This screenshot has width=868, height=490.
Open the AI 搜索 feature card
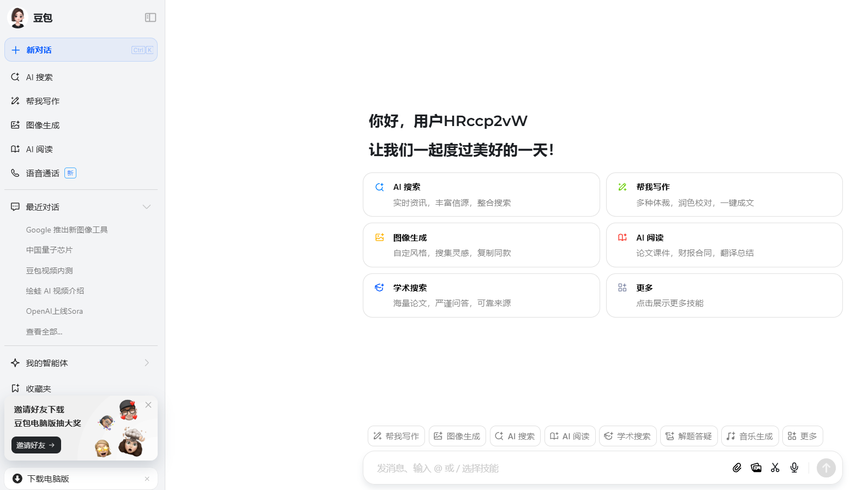(x=481, y=194)
